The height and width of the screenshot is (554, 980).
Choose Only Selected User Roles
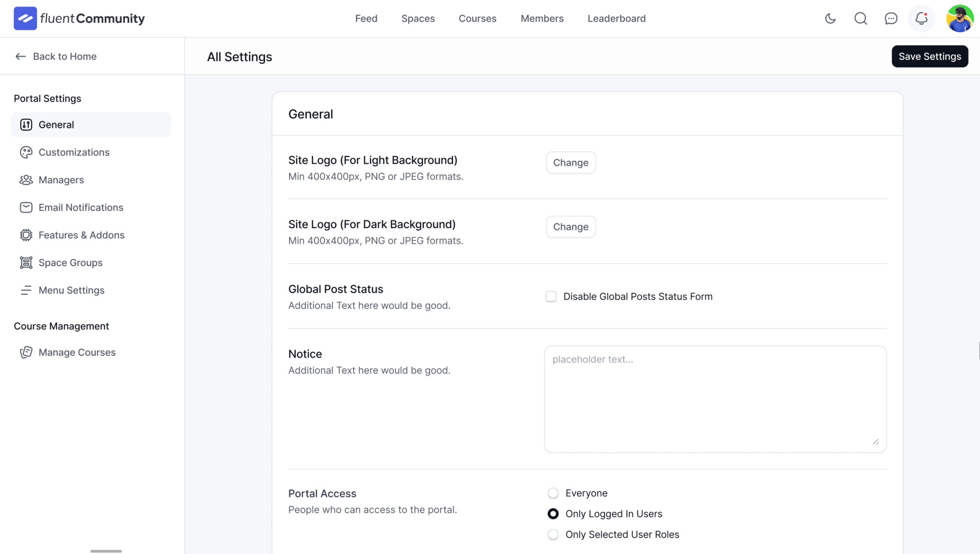pos(553,534)
